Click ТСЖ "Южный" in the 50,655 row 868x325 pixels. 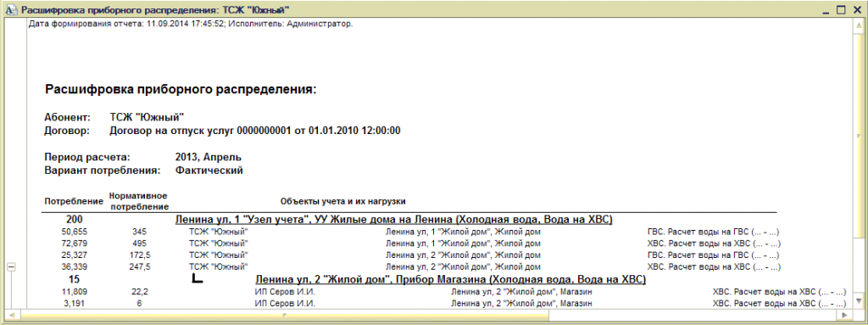coord(218,232)
